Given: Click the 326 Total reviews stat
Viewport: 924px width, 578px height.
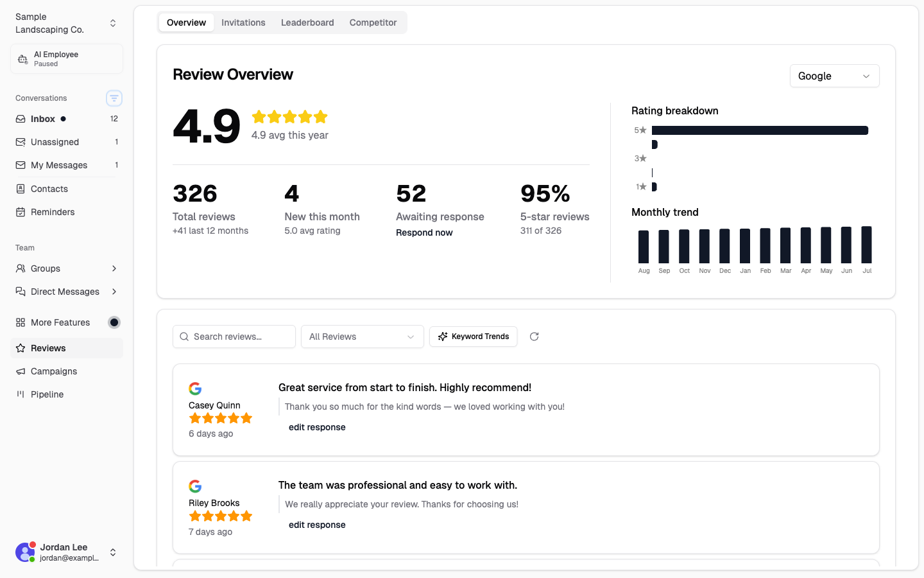Looking at the screenshot, I should 210,209.
